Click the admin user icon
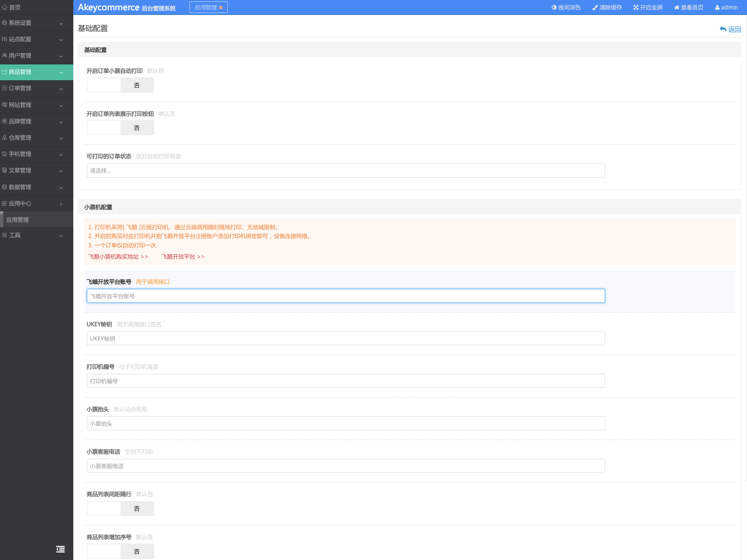This screenshot has height=560, width=747. tap(717, 7)
